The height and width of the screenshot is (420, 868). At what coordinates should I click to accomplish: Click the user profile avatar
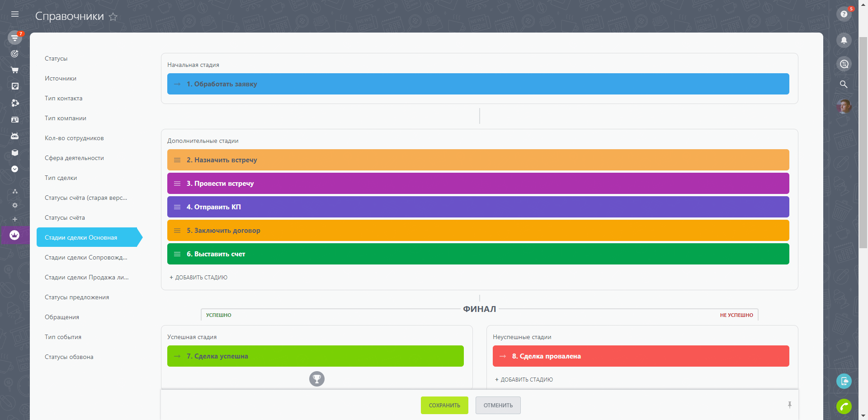pos(844,107)
